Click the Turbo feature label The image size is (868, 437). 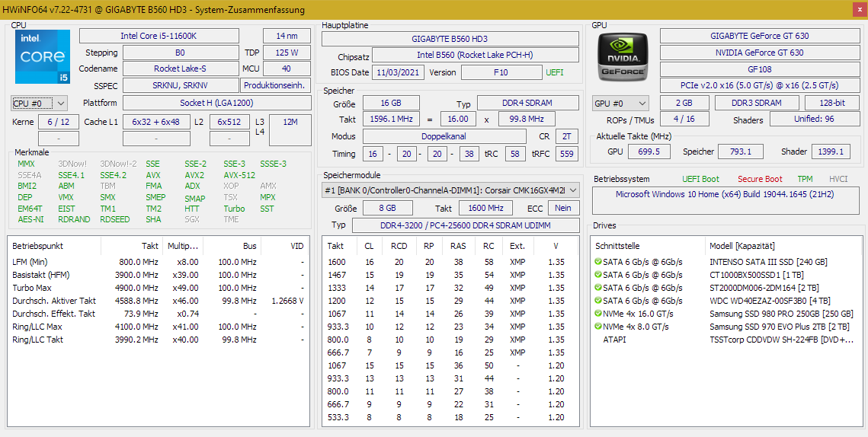tap(234, 209)
